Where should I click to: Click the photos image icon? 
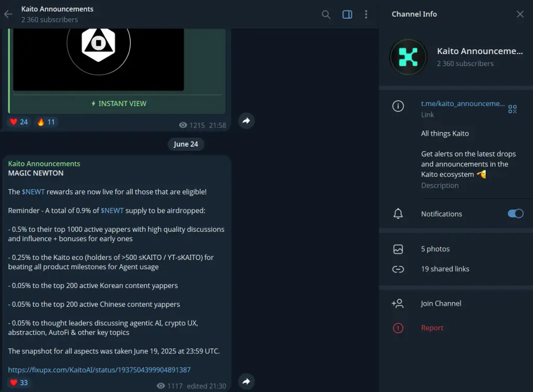[x=398, y=249]
